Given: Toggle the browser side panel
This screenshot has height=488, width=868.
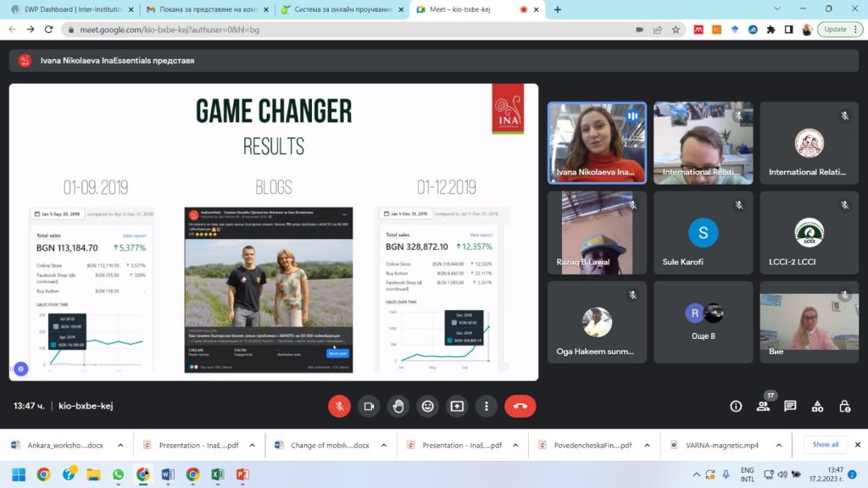Looking at the screenshot, I should tap(788, 30).
